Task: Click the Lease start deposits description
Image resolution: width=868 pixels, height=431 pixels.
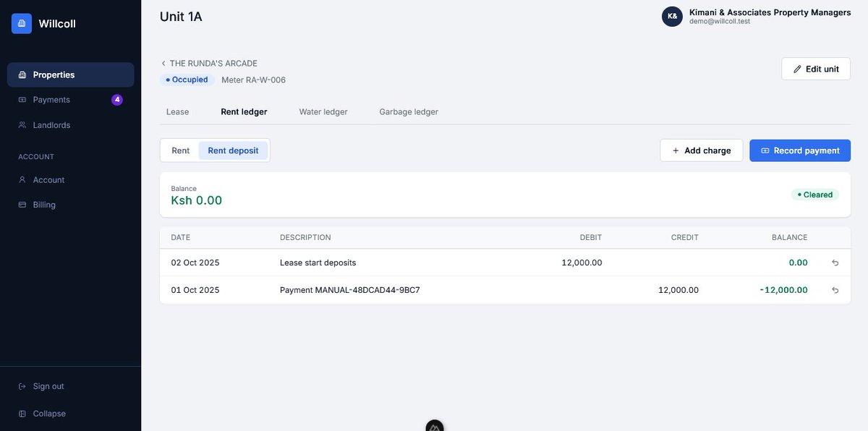Action: [x=318, y=263]
